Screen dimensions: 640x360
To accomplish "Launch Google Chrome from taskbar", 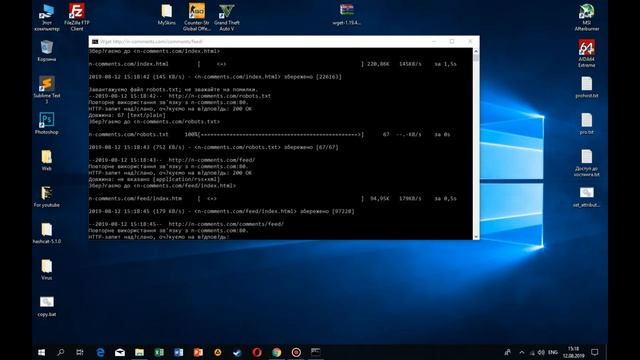I will click(276, 352).
